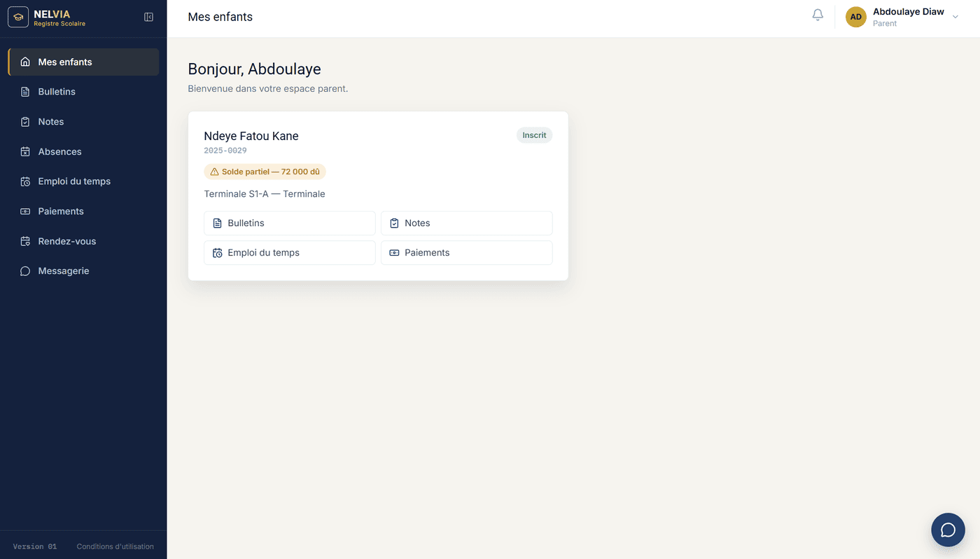Screen dimensions: 980x559
Task: Go to Paiements in the sidebar
Action: click(83, 212)
